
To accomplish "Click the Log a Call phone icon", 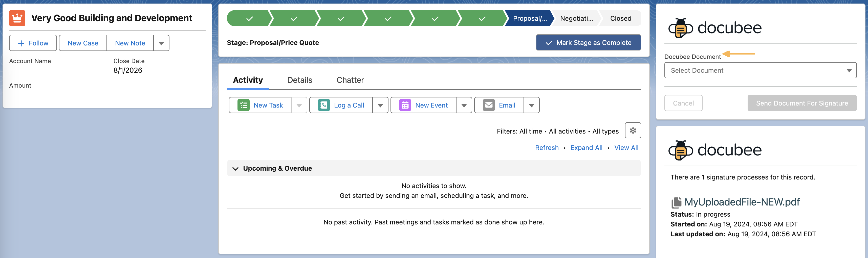I will (x=324, y=105).
